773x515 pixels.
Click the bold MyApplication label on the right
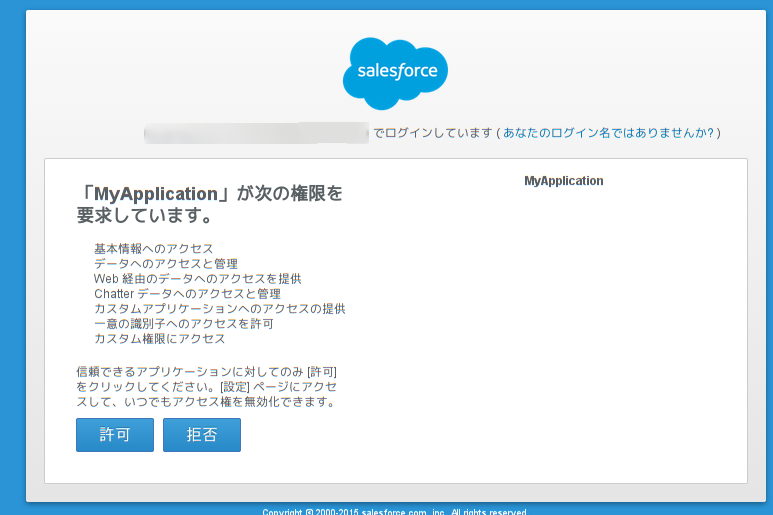(x=563, y=181)
